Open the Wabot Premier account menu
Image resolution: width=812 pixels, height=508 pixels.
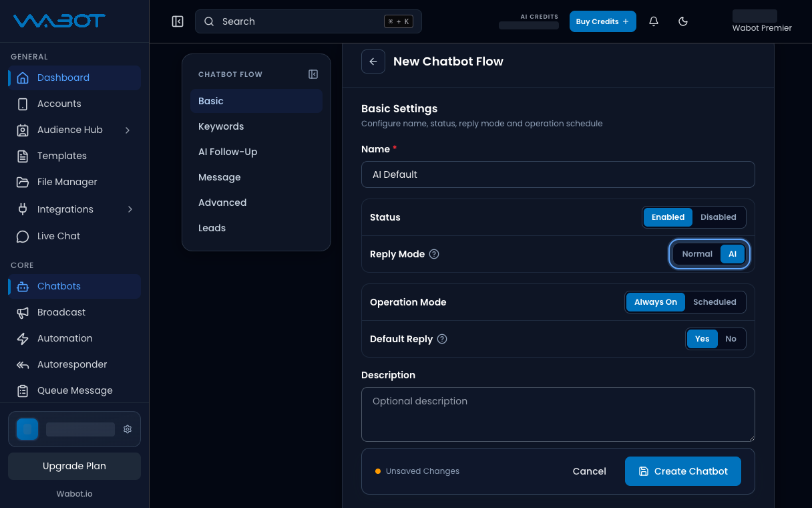[762, 21]
